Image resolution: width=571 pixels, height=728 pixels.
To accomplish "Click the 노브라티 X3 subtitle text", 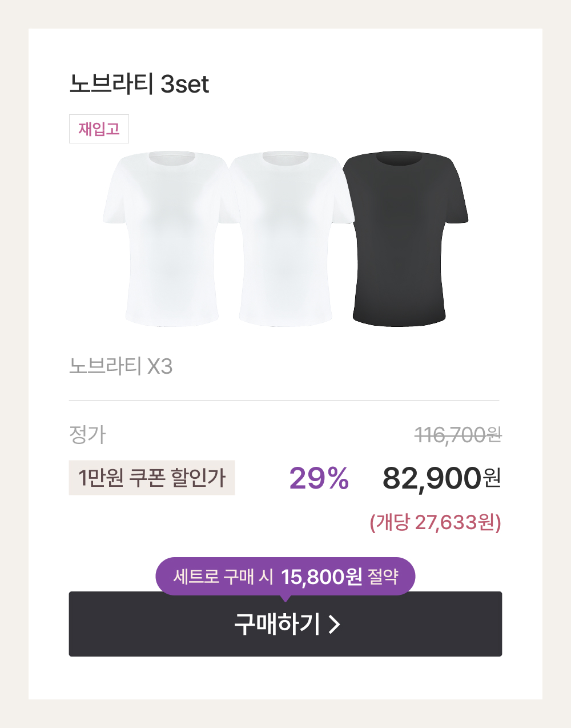I will [120, 366].
